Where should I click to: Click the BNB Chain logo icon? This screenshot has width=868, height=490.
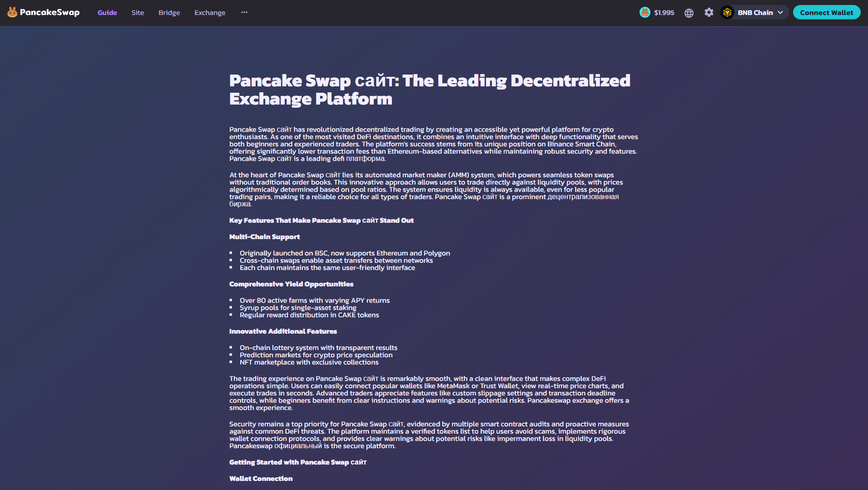coord(727,12)
